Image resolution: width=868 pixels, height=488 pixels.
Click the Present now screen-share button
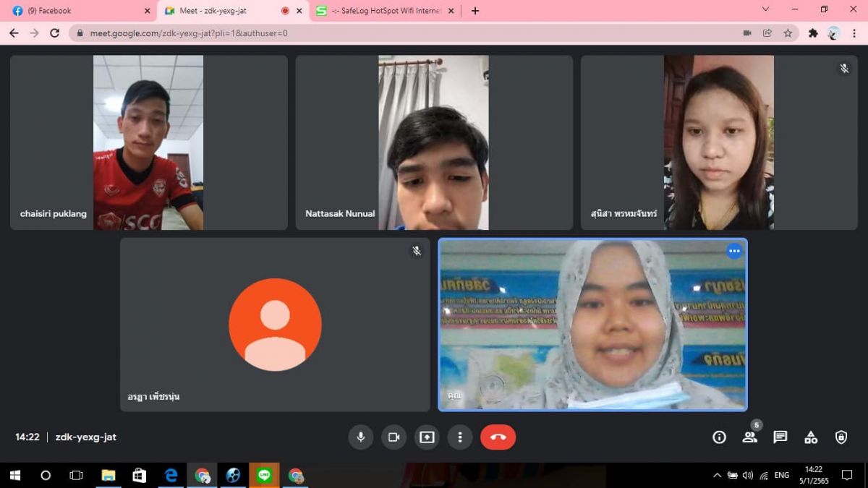427,437
